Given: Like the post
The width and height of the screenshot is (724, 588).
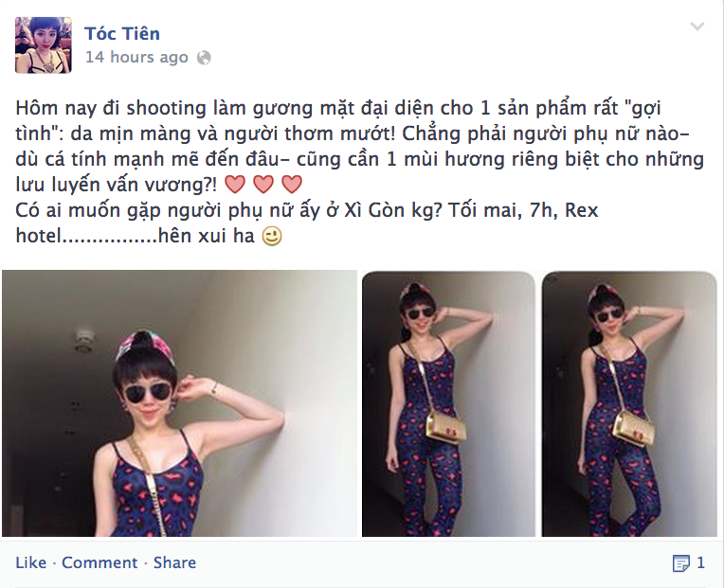Looking at the screenshot, I should click(31, 562).
